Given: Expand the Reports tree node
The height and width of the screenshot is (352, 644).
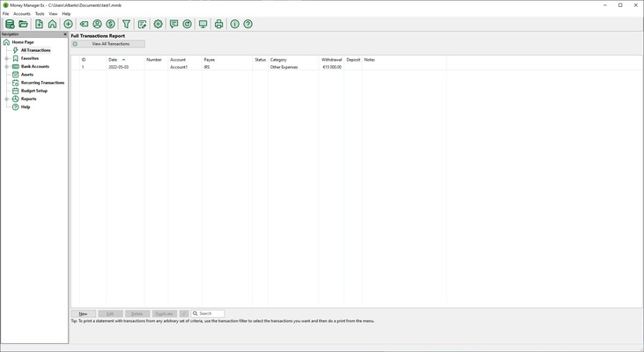Looking at the screenshot, I should point(6,99).
